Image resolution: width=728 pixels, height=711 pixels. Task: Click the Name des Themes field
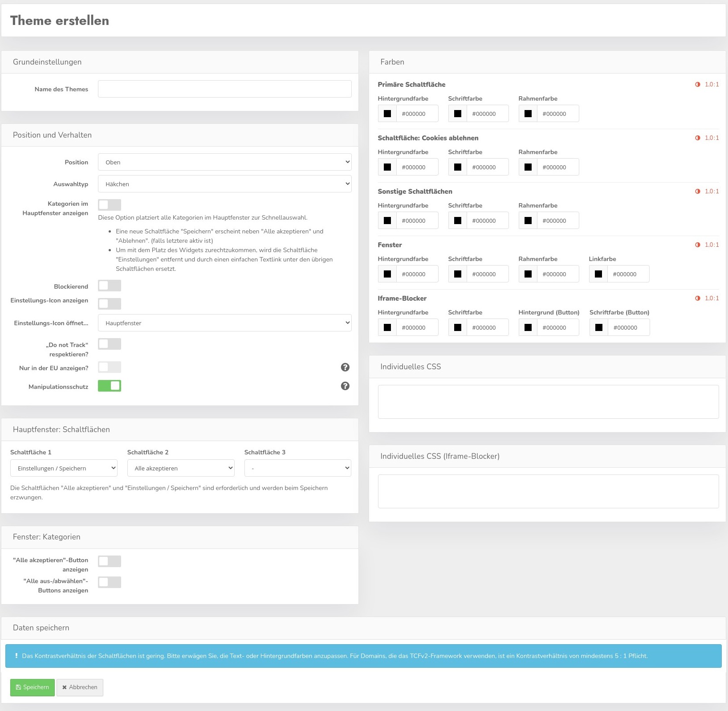point(224,89)
